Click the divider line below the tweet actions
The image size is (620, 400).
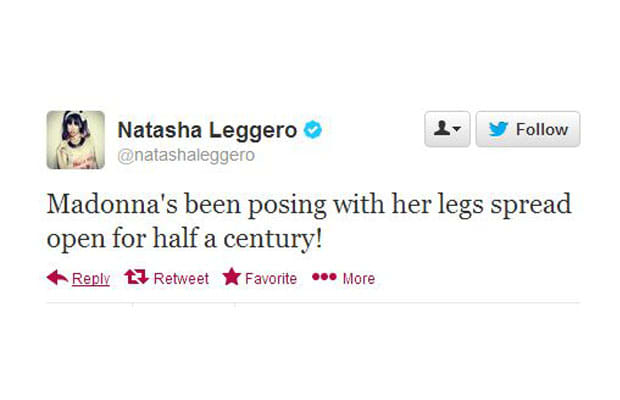click(x=313, y=303)
